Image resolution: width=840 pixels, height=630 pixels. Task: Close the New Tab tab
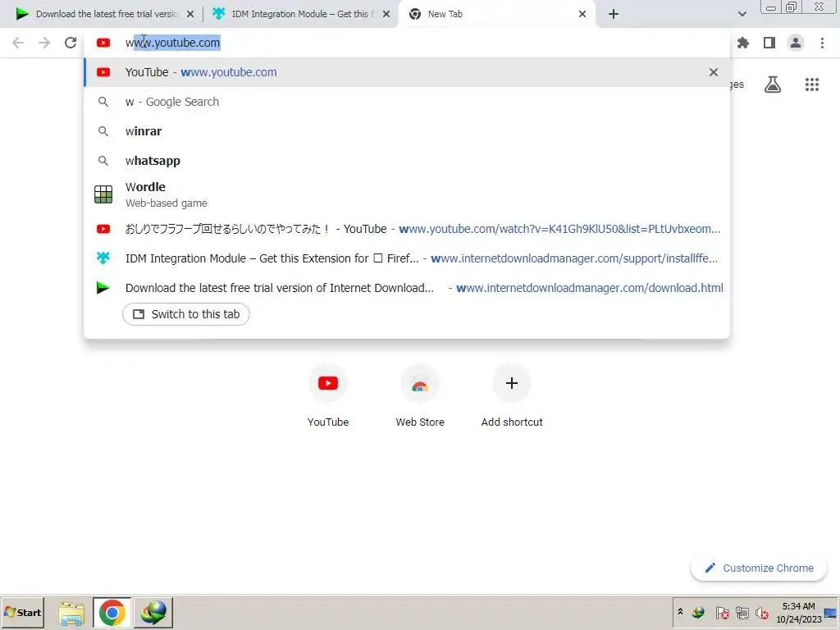click(x=582, y=15)
